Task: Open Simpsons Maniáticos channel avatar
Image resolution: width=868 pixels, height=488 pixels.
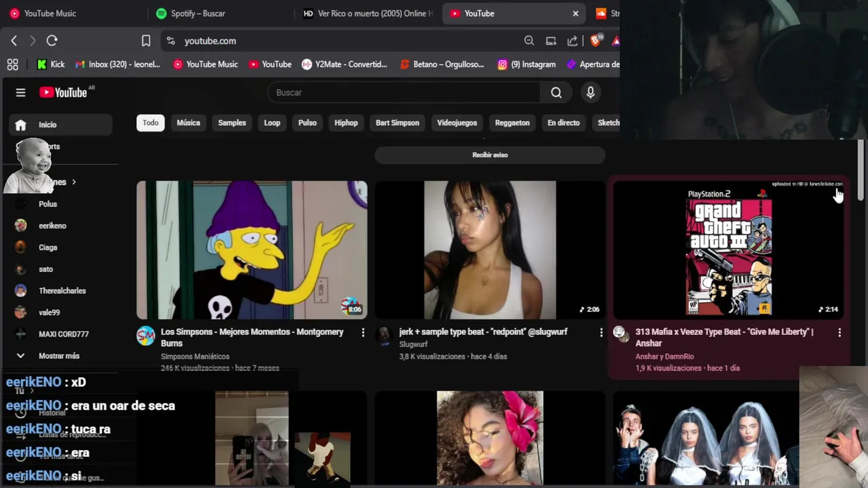Action: (146, 335)
